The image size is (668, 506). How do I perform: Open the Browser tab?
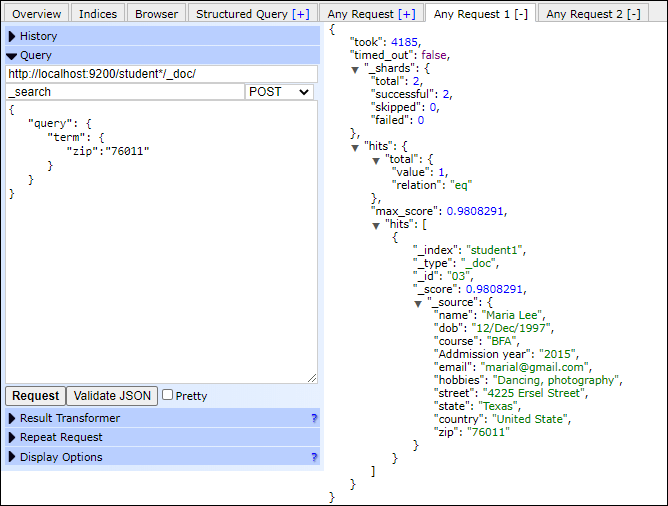click(156, 14)
